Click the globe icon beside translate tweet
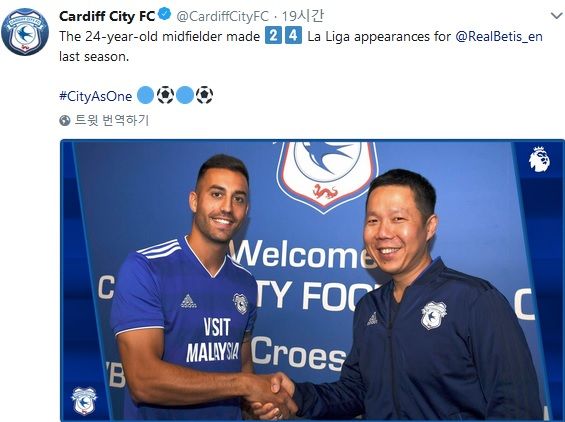Image resolution: width=565 pixels, height=422 pixels. coord(64,120)
